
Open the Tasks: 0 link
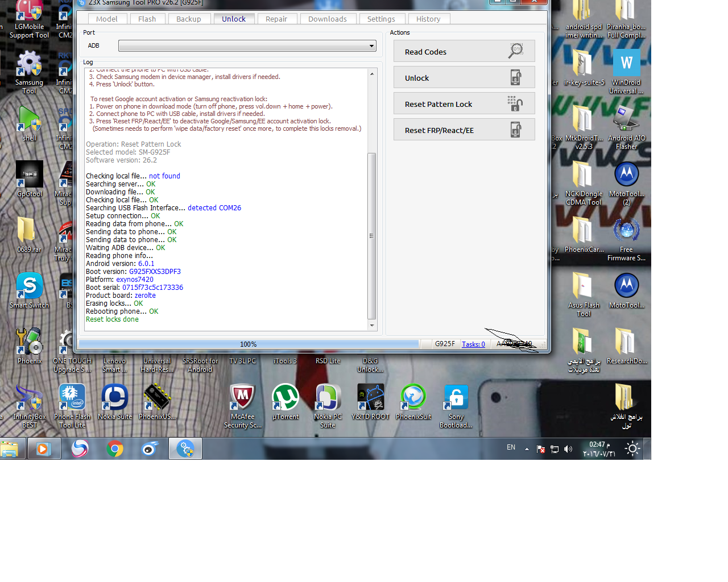click(473, 344)
